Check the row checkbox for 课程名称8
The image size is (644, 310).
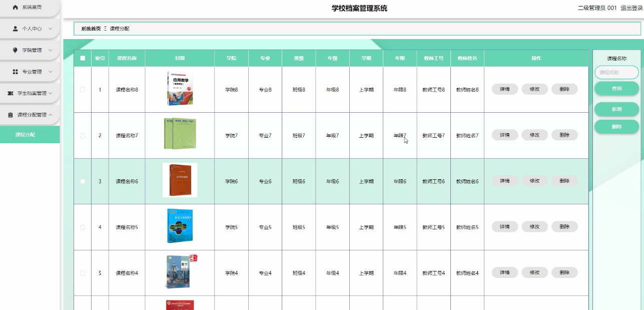tap(83, 90)
